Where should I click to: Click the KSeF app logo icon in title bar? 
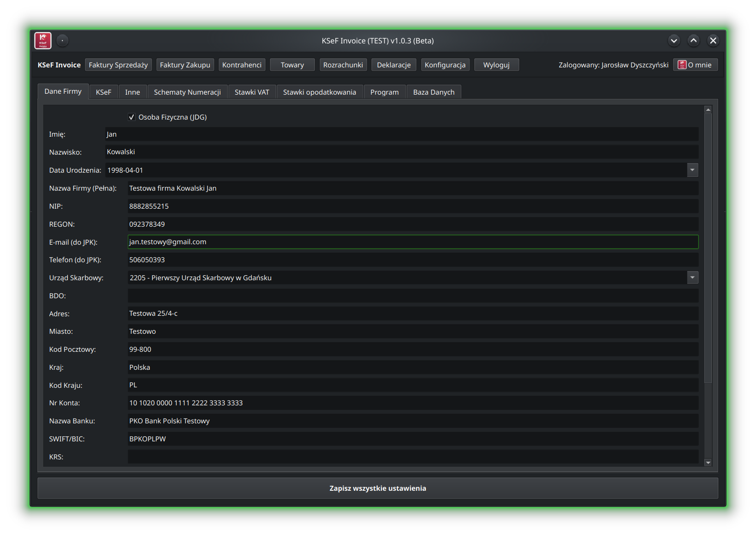click(43, 41)
